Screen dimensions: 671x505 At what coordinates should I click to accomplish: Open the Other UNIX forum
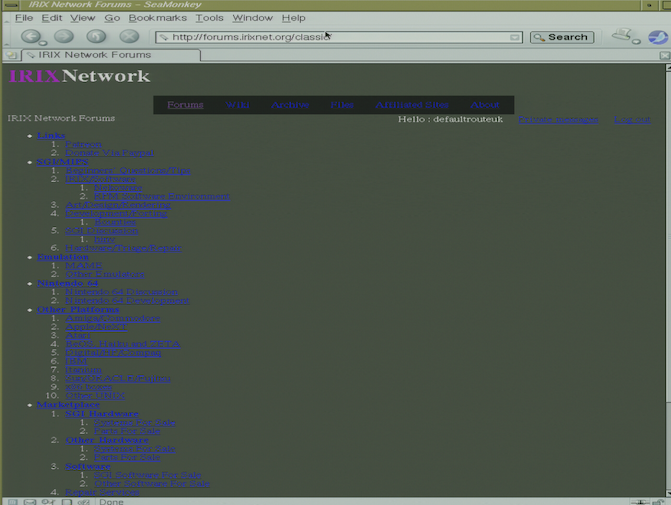95,395
